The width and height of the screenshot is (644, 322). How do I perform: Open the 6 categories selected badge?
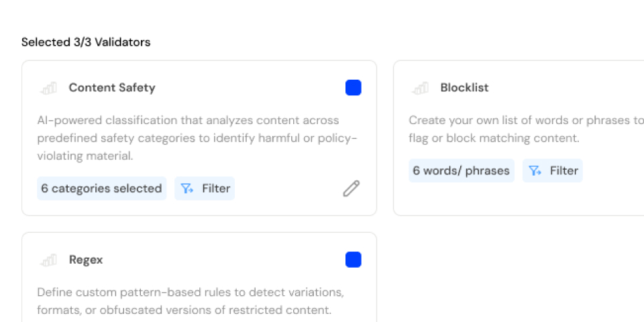coord(101,189)
